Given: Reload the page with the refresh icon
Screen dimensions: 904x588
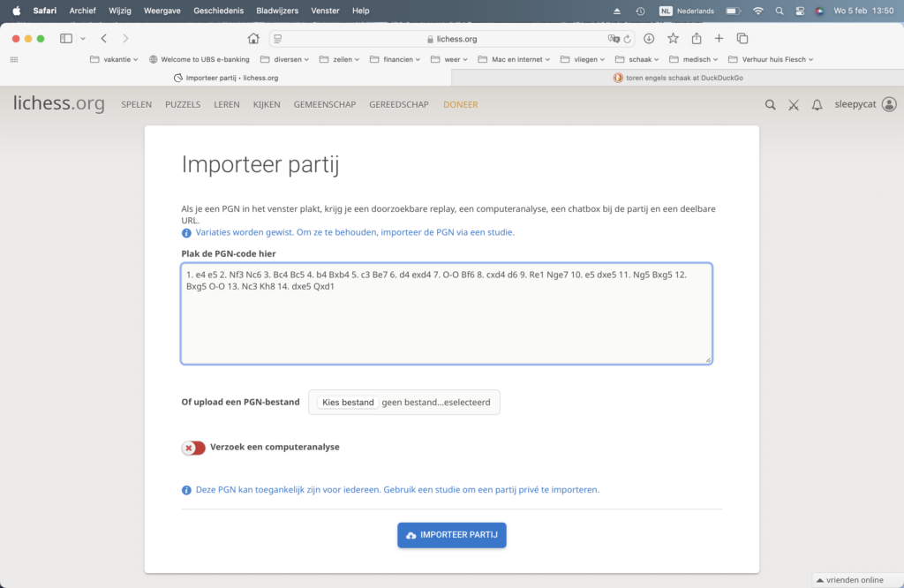Looking at the screenshot, I should (628, 39).
